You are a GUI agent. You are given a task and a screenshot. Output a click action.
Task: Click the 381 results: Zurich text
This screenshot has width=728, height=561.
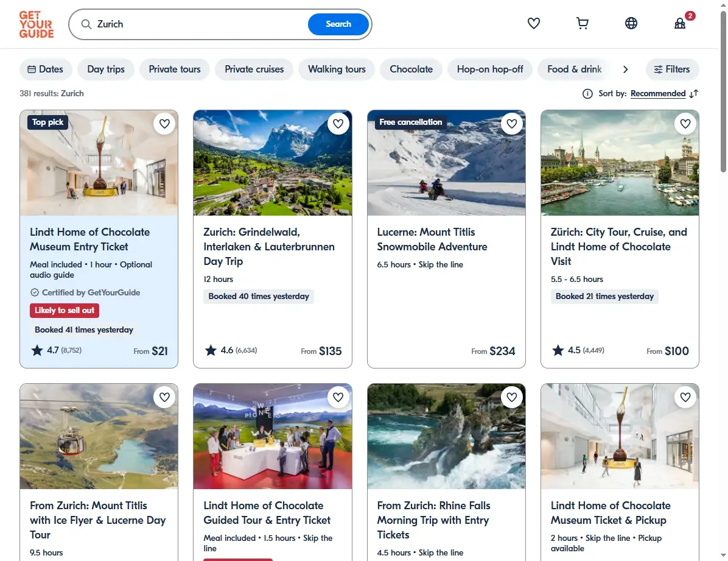click(52, 93)
